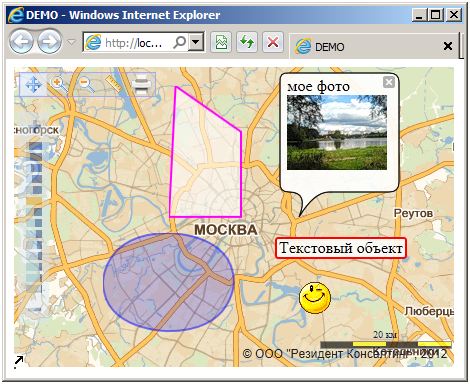Expand the address bar dropdown
This screenshot has width=470, height=384.
click(196, 42)
